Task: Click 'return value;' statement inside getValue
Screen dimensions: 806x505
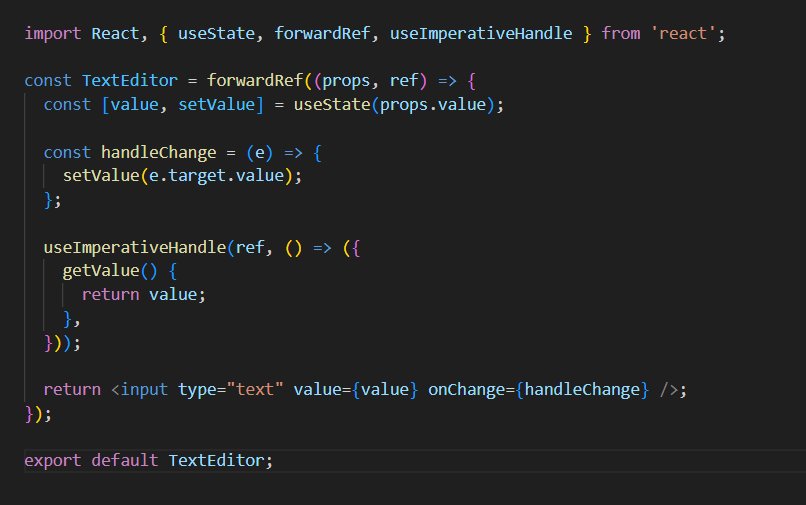Action: 144,295
